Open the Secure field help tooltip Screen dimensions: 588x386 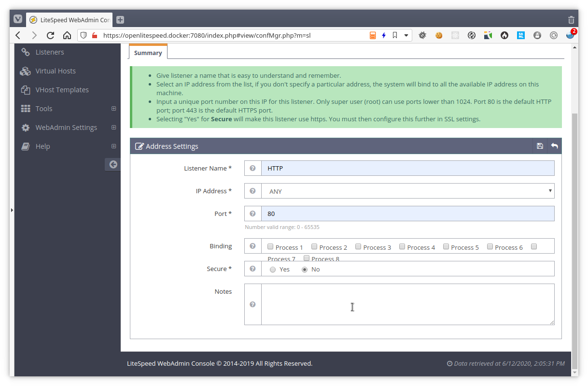[x=252, y=269]
